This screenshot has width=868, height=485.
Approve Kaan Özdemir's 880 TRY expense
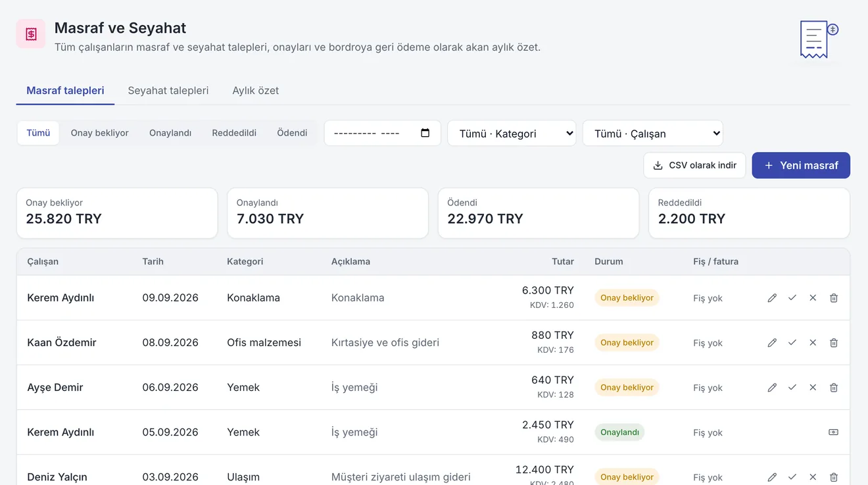[792, 343]
